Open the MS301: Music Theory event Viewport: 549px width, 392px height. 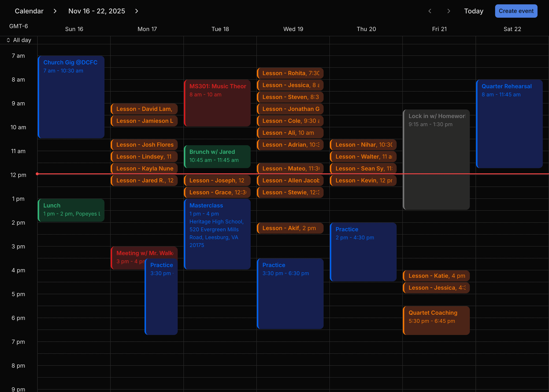point(217,103)
